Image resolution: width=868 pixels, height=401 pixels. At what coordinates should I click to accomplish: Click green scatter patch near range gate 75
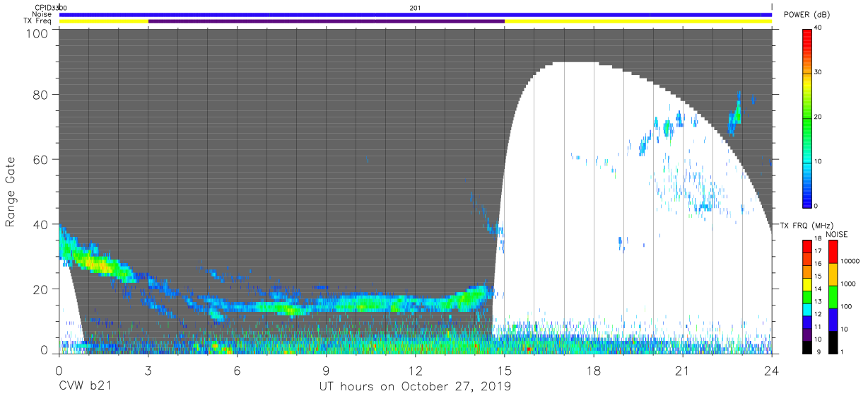736,113
